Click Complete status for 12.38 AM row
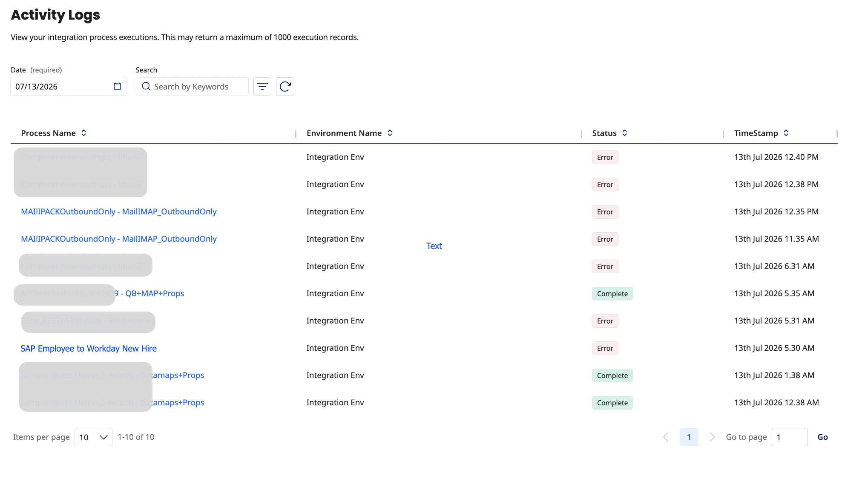The width and height of the screenshot is (868, 491). coord(612,403)
